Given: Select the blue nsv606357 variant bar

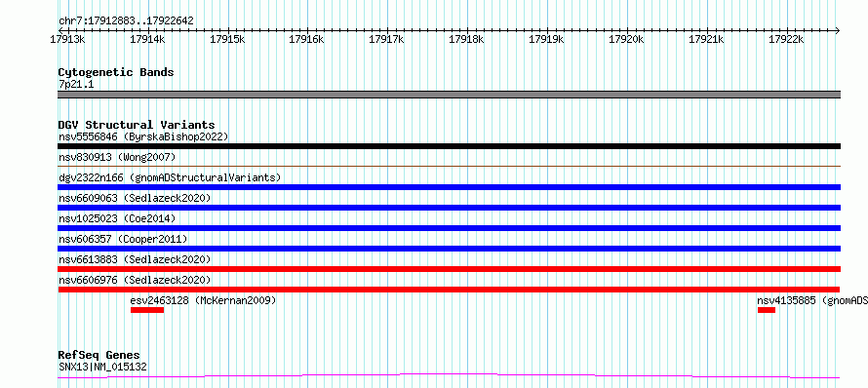Looking at the screenshot, I should coord(449,249).
